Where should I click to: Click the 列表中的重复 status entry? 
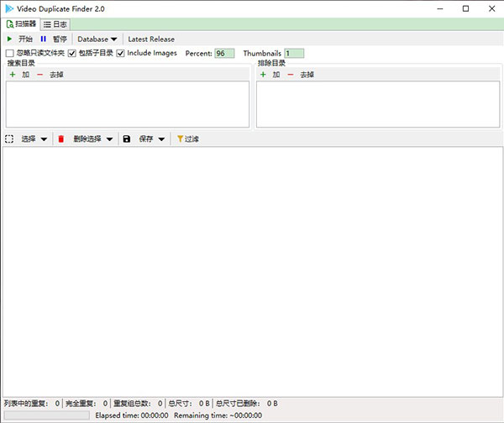pyautogui.click(x=32, y=404)
